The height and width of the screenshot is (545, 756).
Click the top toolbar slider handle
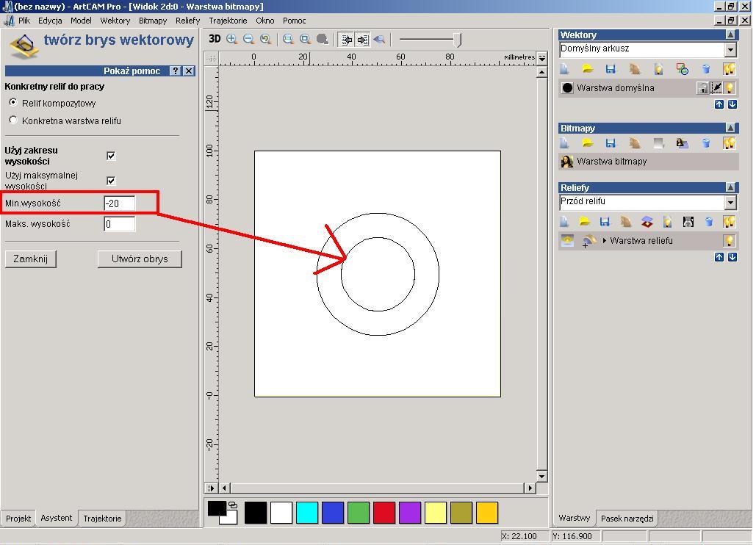coord(458,40)
